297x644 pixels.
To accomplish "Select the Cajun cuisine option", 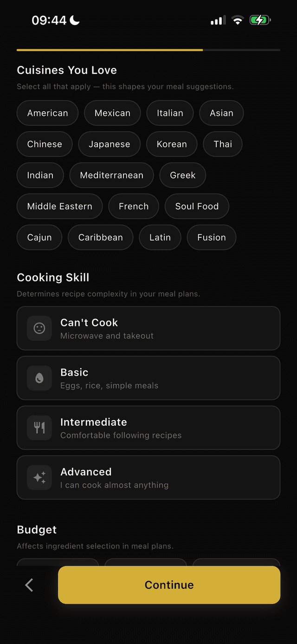I will coord(39,237).
